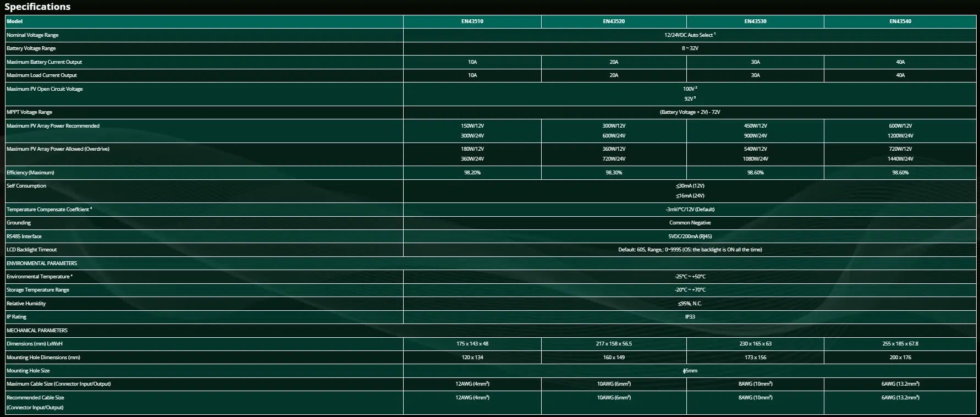Image resolution: width=980 pixels, height=417 pixels.
Task: Select the EN43520 model column header
Action: (614, 21)
